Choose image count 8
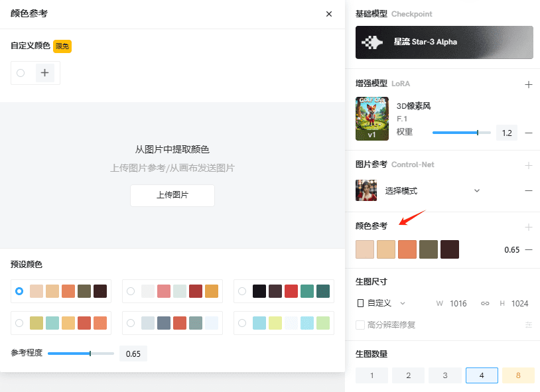 (x=517, y=375)
